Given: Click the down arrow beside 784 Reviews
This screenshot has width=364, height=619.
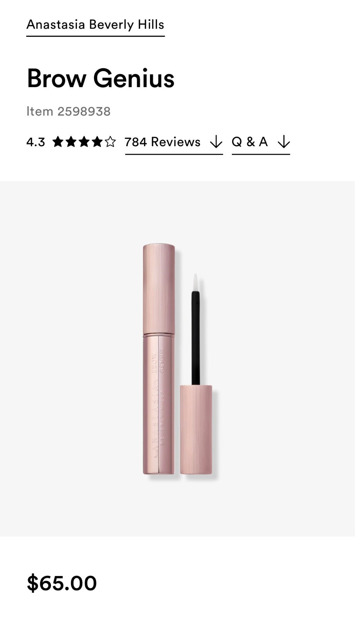Looking at the screenshot, I should coord(216,142).
